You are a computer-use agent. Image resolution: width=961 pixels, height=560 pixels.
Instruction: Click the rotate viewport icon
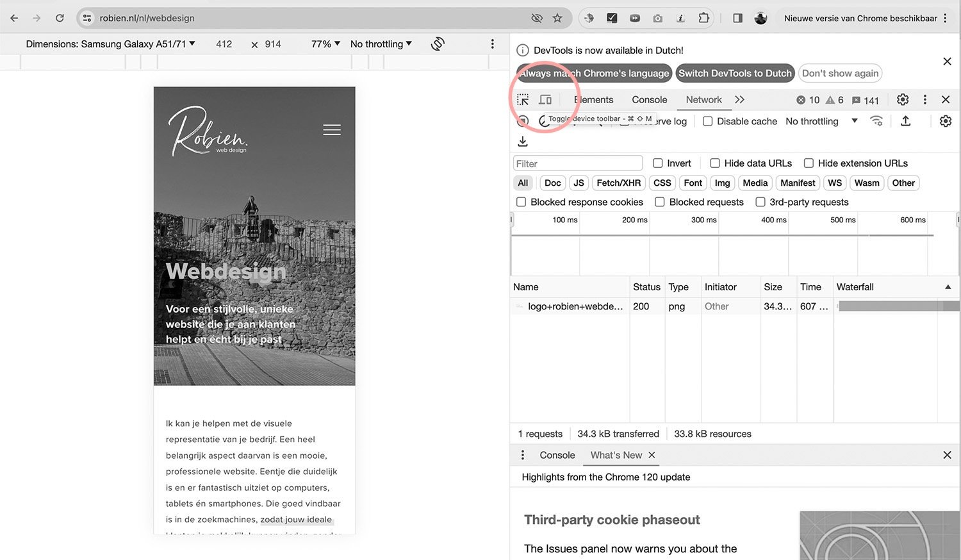pos(438,44)
